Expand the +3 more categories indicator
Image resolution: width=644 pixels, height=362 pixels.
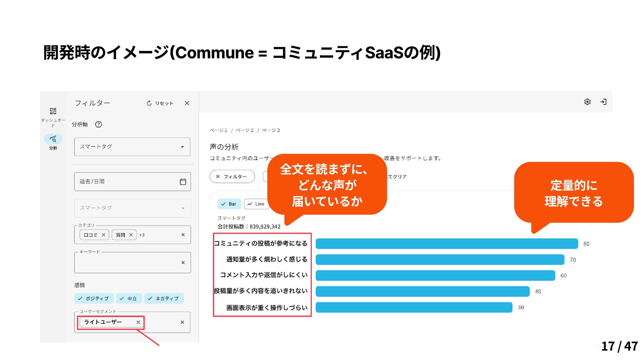point(142,235)
